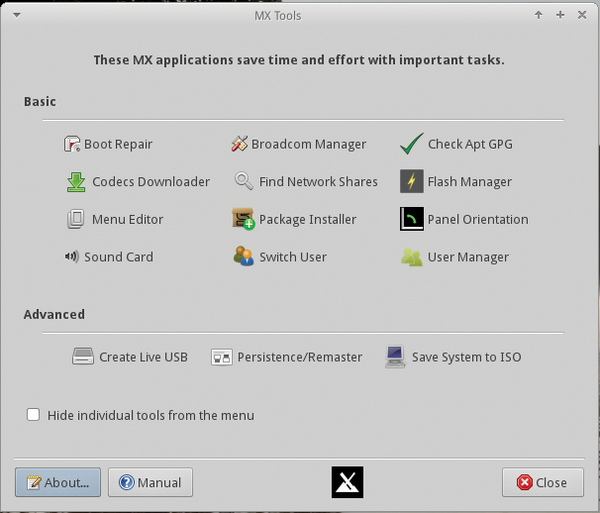Click the Basic section heading
The height and width of the screenshot is (513, 600).
(40, 101)
